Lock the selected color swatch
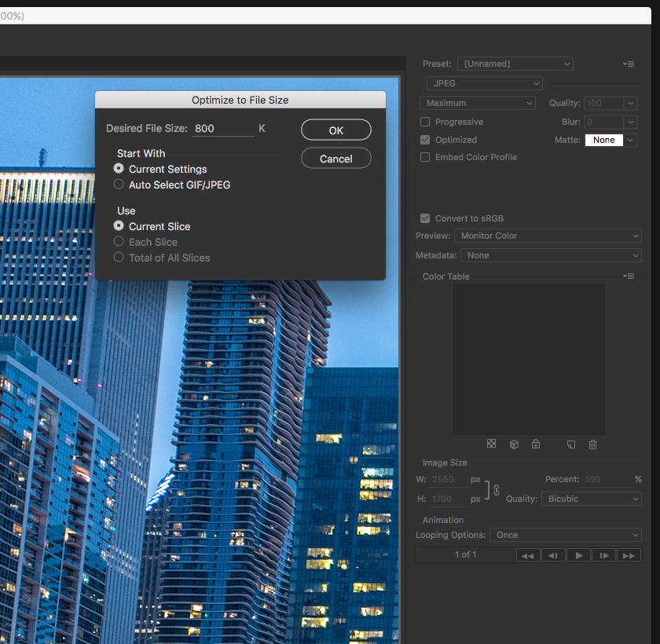The width and height of the screenshot is (660, 644). pyautogui.click(x=536, y=445)
